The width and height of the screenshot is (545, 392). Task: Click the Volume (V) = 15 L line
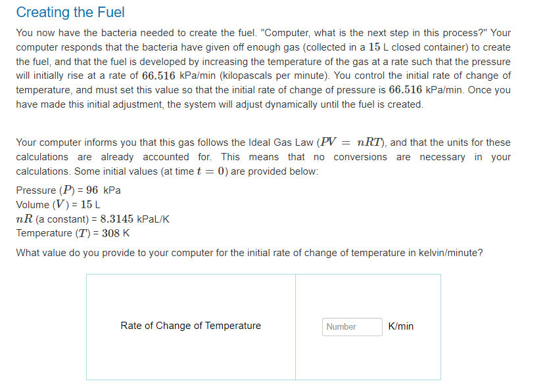(58, 204)
